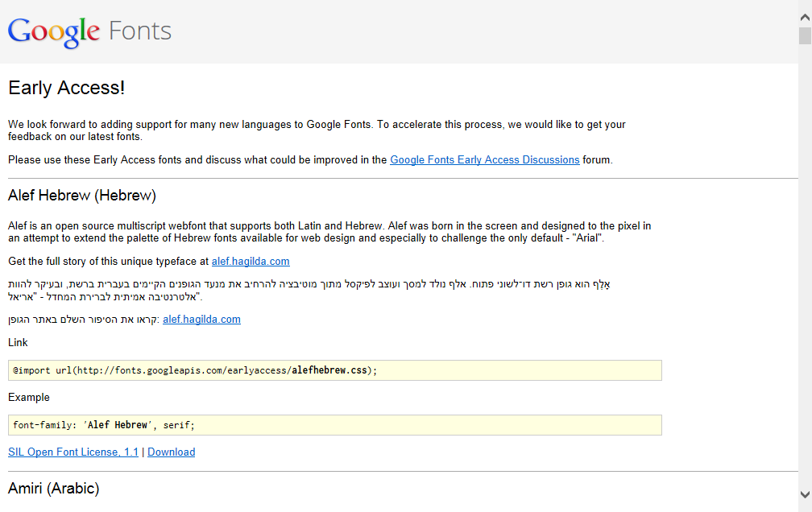Click the font-family example code box
This screenshot has width=812, height=512.
pyautogui.click(x=334, y=425)
